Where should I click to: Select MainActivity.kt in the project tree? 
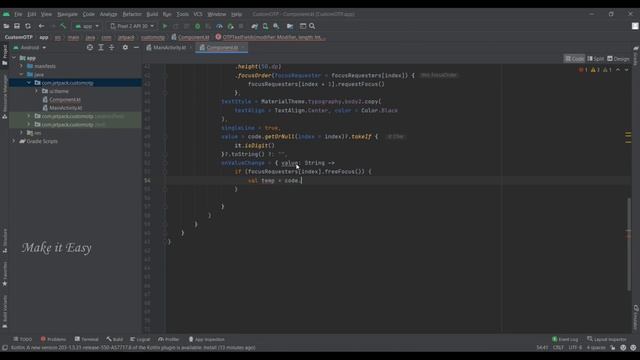point(65,108)
